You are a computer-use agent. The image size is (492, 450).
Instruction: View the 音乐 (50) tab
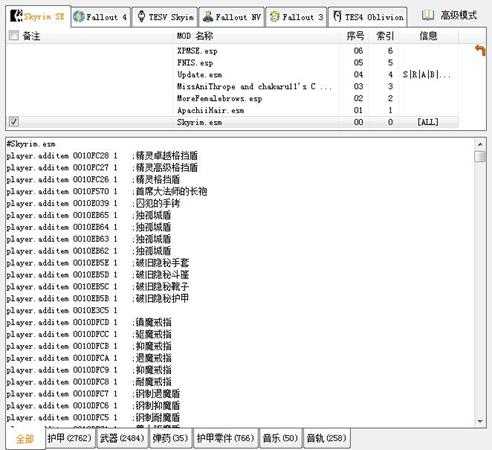(280, 438)
